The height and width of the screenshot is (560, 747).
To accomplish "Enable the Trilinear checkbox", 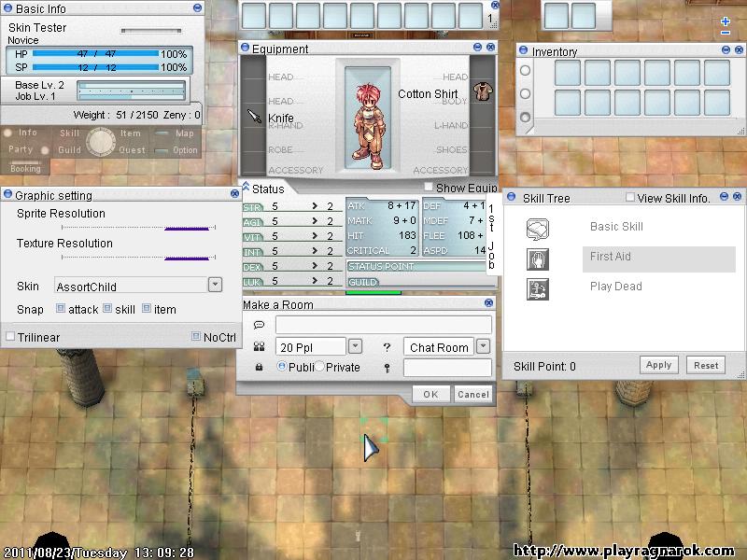I will point(10,336).
